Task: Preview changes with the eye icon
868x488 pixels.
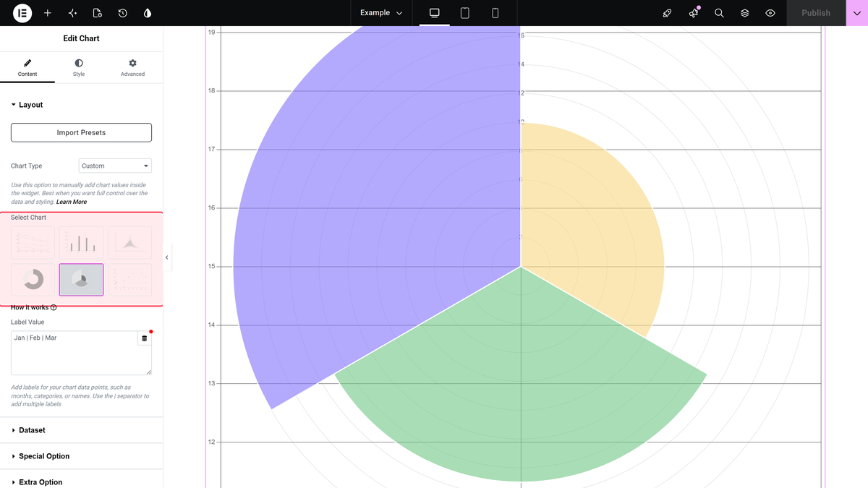Action: pos(770,13)
